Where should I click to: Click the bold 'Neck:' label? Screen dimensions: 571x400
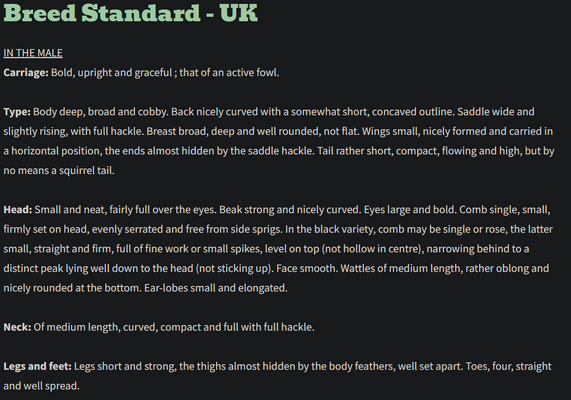coord(17,327)
